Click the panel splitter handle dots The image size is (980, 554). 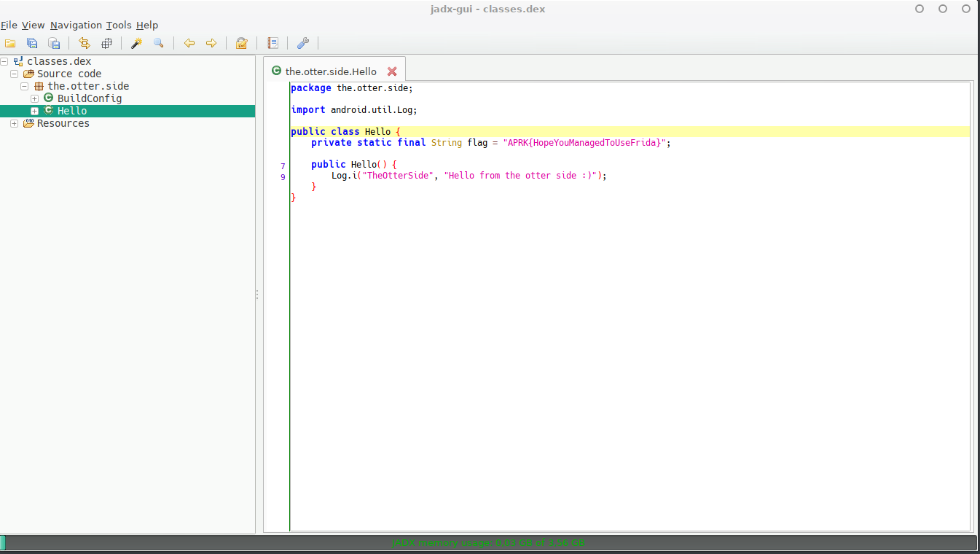(x=257, y=294)
